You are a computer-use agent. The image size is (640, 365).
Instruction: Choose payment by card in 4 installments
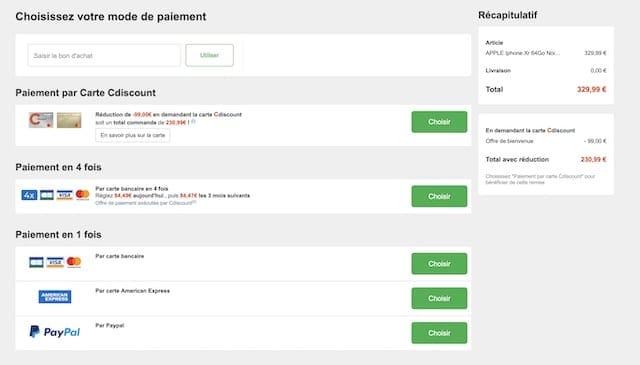tap(439, 196)
